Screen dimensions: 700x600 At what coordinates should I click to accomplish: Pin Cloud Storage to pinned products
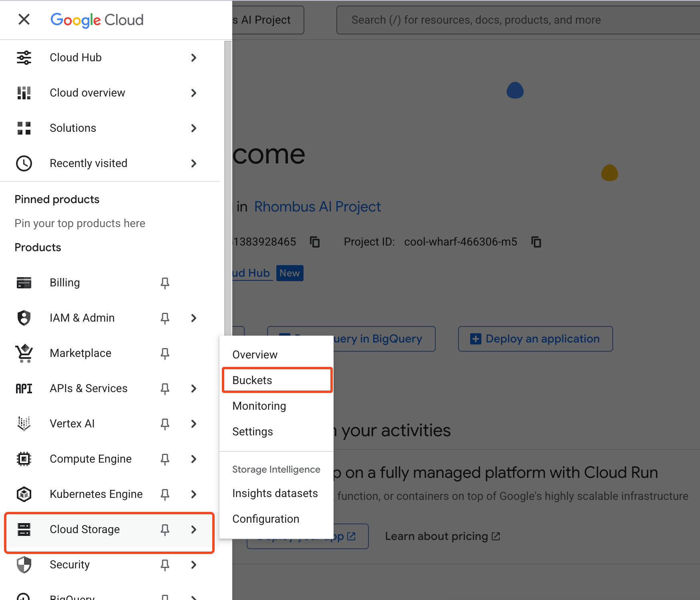(165, 530)
